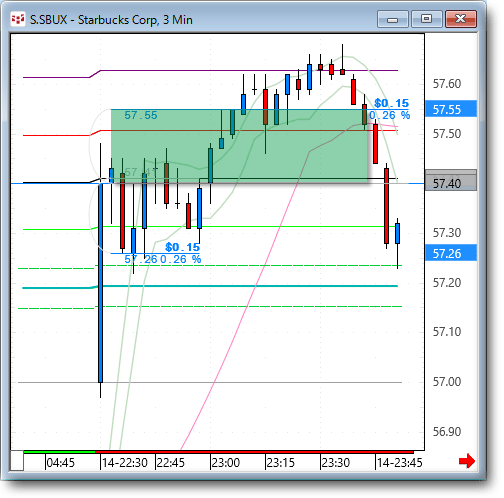
Task: Click the 23:30 time axis label
Action: click(x=336, y=463)
